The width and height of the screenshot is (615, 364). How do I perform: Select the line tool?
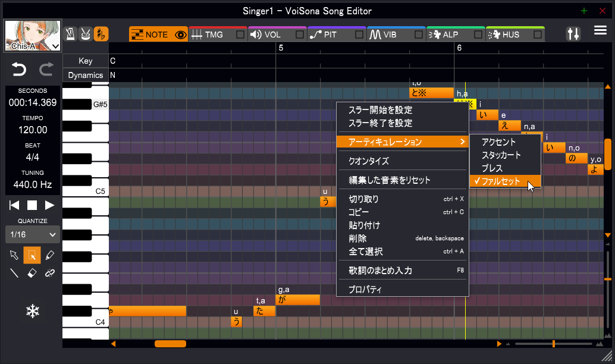tap(14, 272)
